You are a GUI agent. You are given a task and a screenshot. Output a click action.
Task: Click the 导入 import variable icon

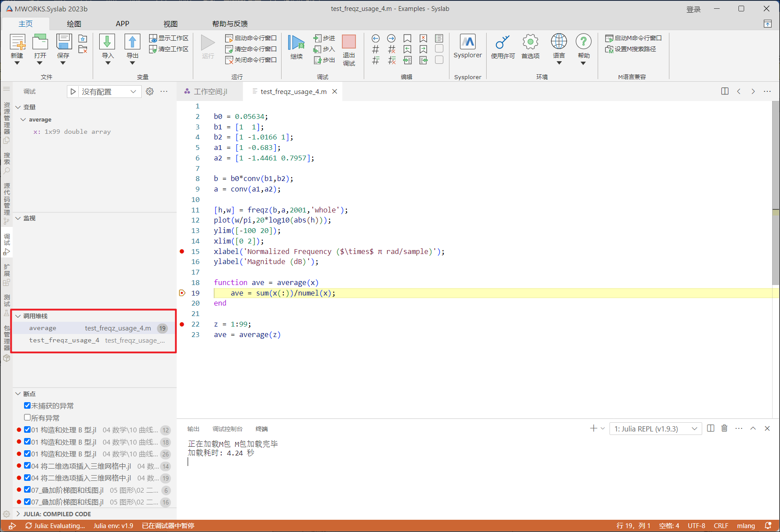click(x=107, y=42)
